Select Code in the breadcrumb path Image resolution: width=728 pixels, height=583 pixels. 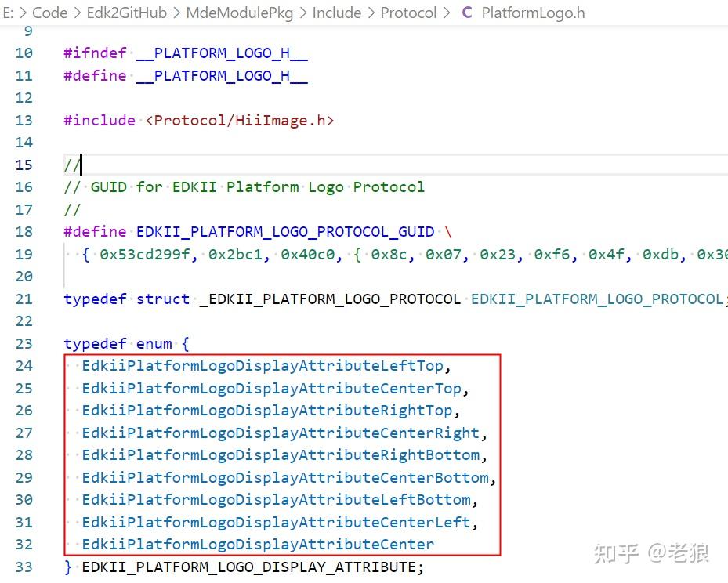49,13
